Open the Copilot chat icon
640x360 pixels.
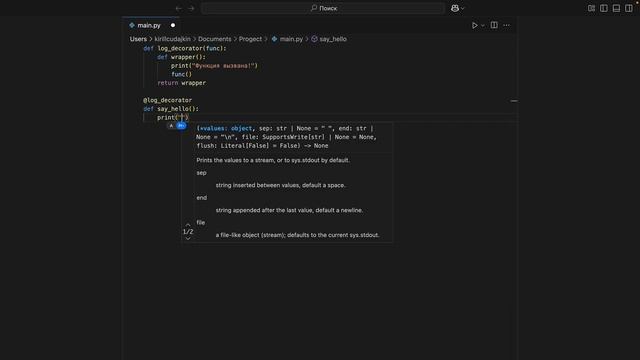(455, 8)
